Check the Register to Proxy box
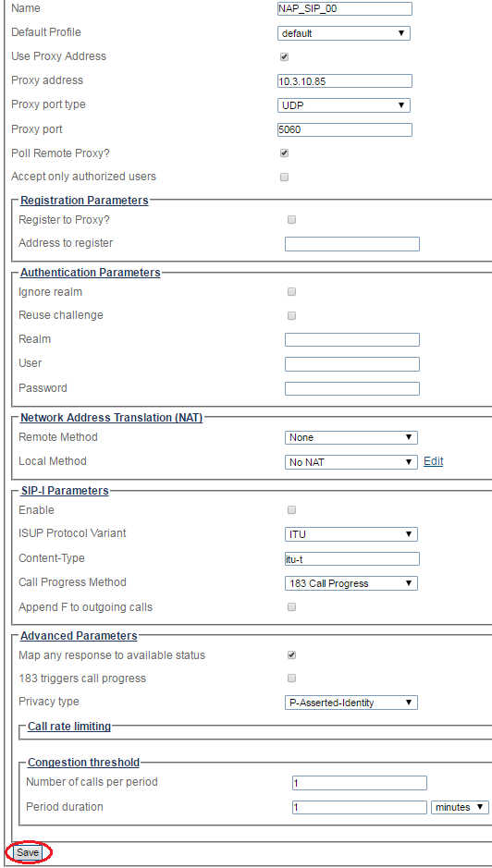 pos(291,220)
